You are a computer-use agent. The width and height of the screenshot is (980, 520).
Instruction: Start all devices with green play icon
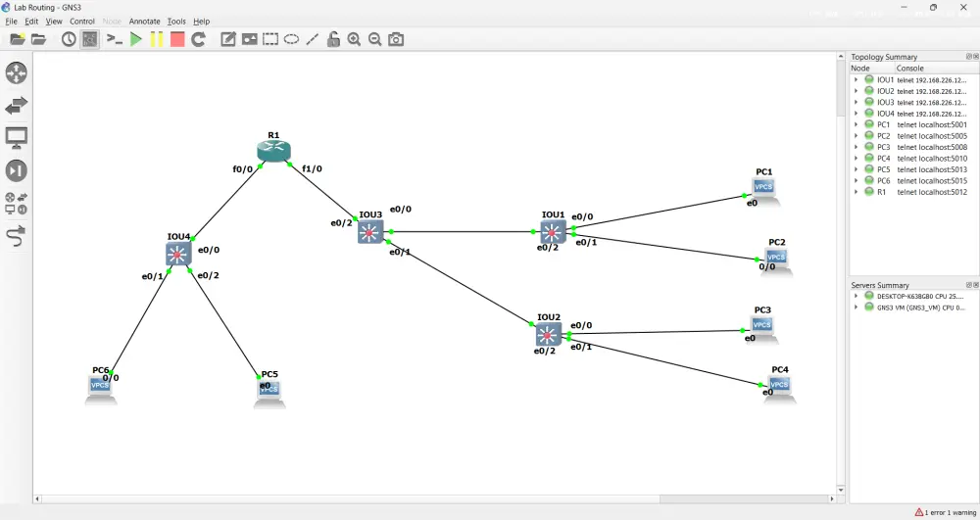(x=135, y=39)
